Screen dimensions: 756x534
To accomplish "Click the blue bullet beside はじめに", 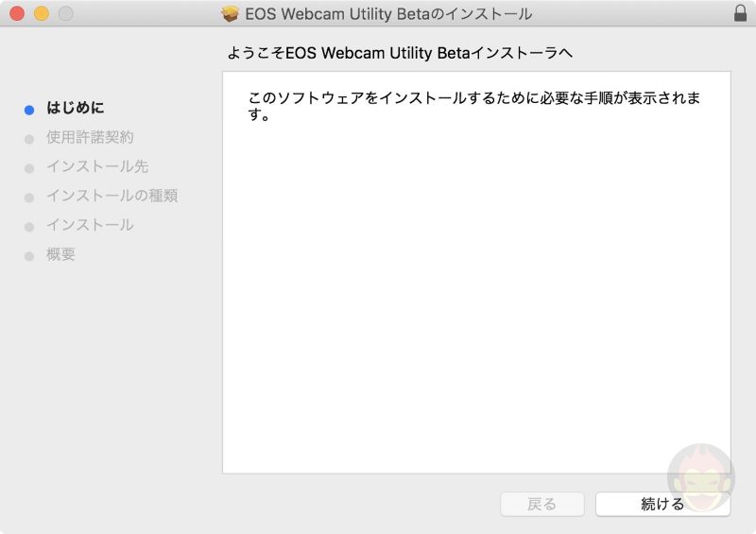I will click(x=29, y=110).
